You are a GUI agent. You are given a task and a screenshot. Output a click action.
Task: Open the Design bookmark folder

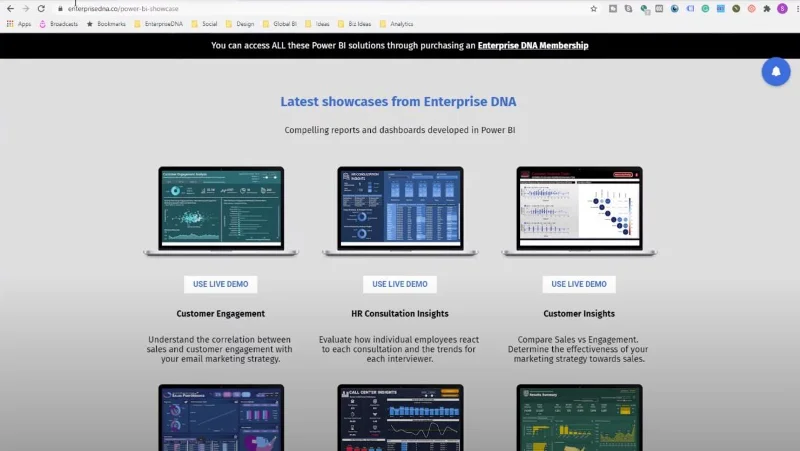(240, 24)
